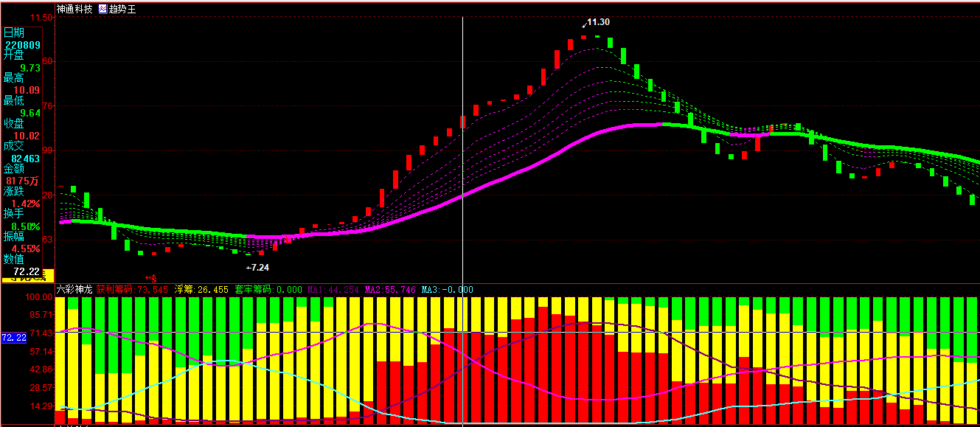Click the 最高 label
The width and height of the screenshot is (980, 427).
pyautogui.click(x=13, y=77)
